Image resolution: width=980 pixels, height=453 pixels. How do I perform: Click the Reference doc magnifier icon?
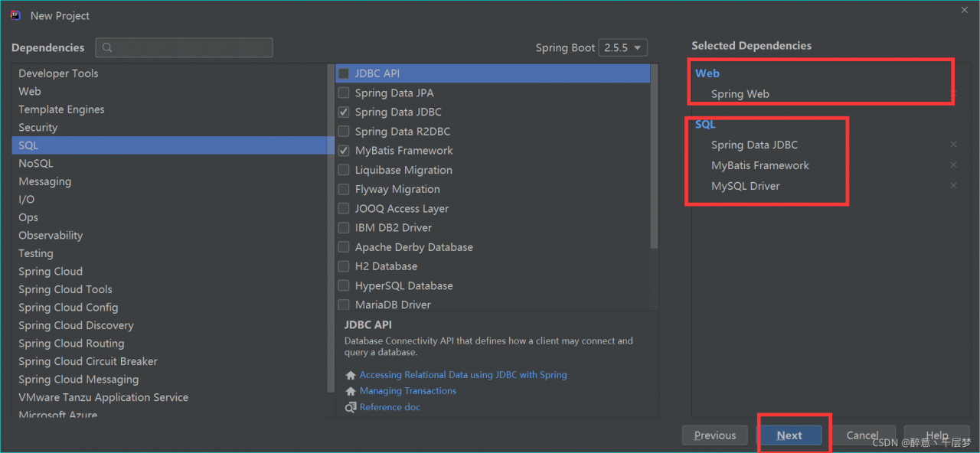[351, 407]
